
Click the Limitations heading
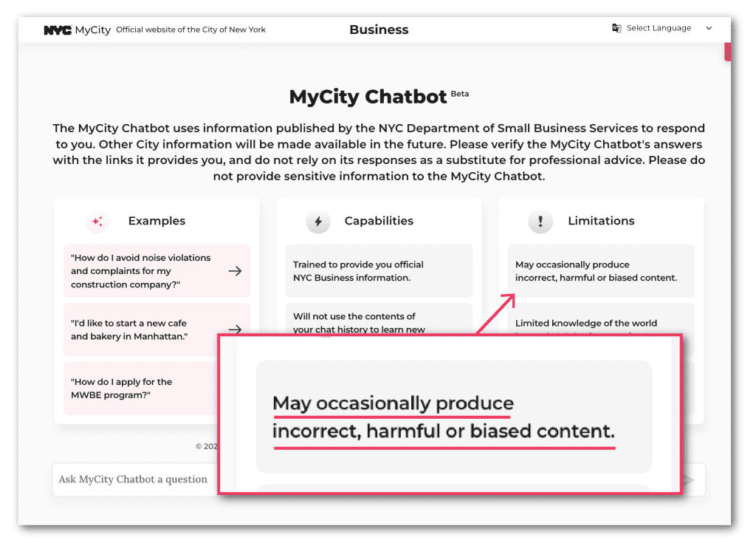(601, 221)
